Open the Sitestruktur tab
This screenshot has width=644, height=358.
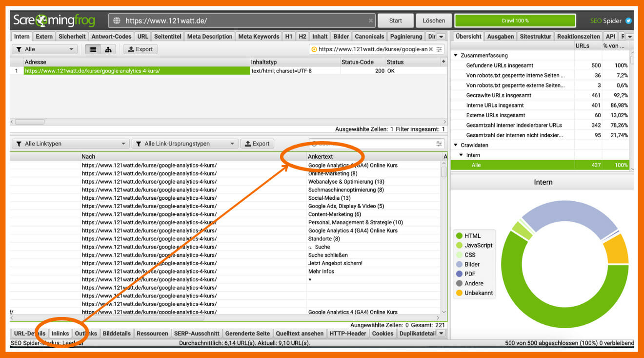535,37
